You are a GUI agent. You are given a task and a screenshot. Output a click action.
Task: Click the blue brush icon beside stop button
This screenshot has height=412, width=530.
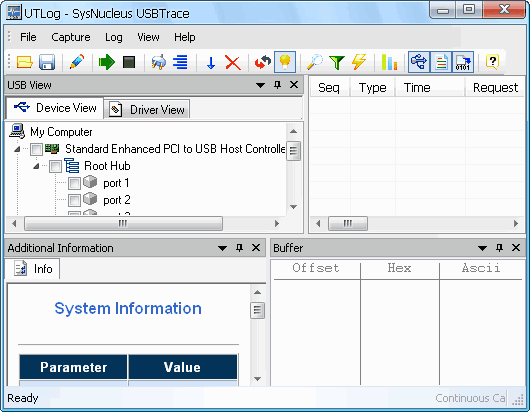[159, 62]
